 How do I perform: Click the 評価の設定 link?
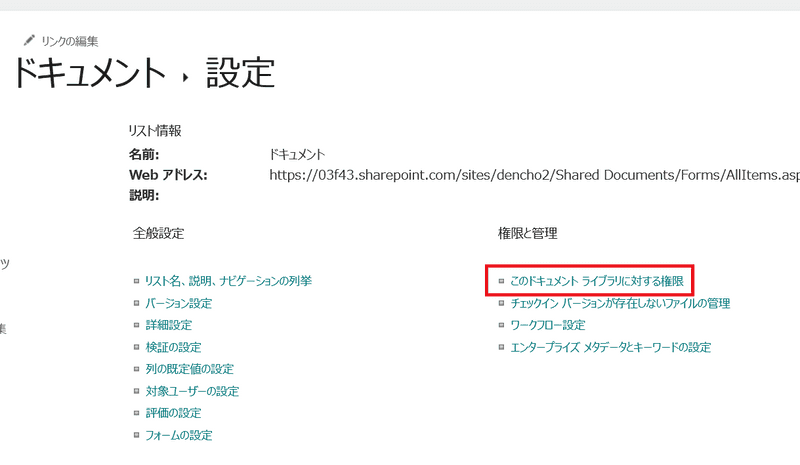coord(173,413)
